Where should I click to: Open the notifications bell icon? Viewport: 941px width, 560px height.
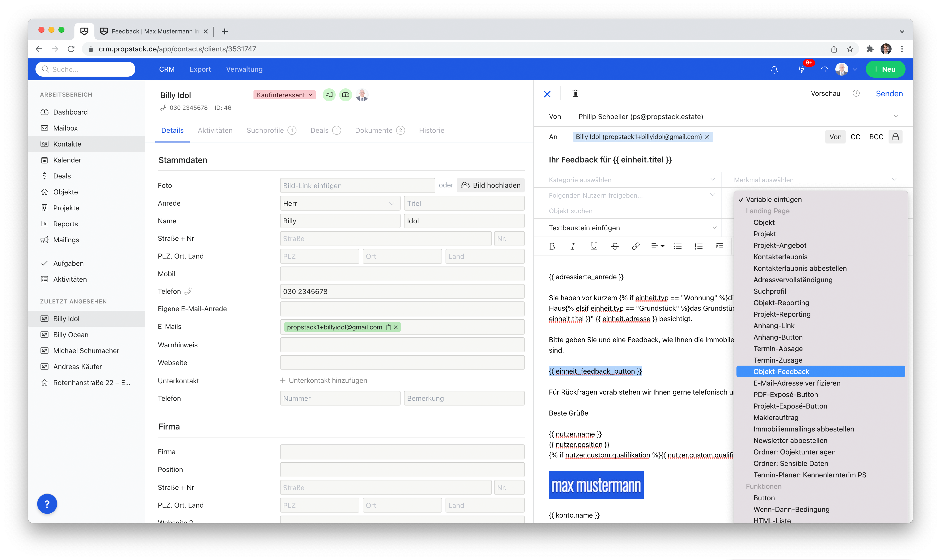[774, 69]
